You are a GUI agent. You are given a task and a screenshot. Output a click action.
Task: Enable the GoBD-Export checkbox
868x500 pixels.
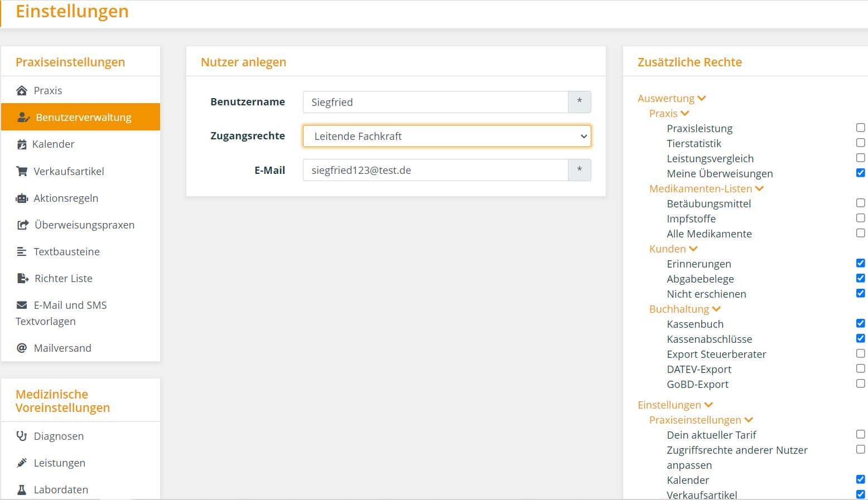pyautogui.click(x=861, y=384)
